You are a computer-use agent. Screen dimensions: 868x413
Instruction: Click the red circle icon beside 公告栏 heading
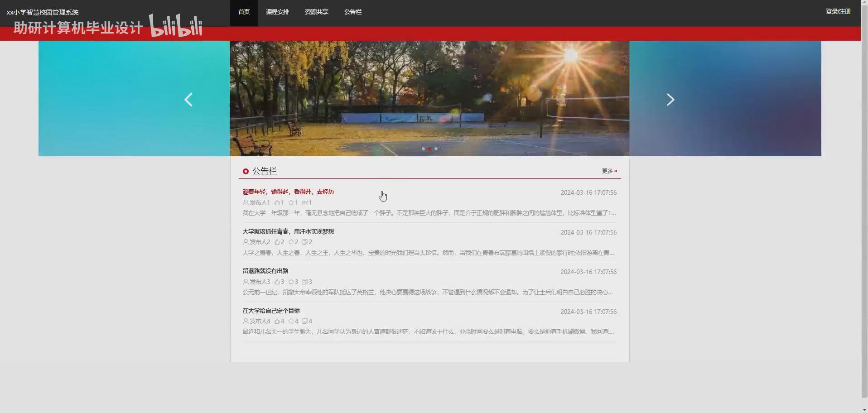pyautogui.click(x=246, y=171)
